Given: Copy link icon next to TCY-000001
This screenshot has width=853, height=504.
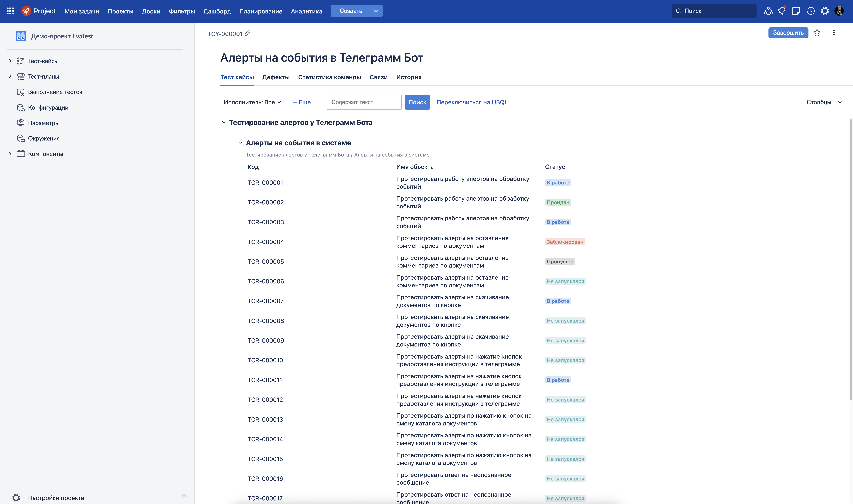Looking at the screenshot, I should click(x=248, y=33).
